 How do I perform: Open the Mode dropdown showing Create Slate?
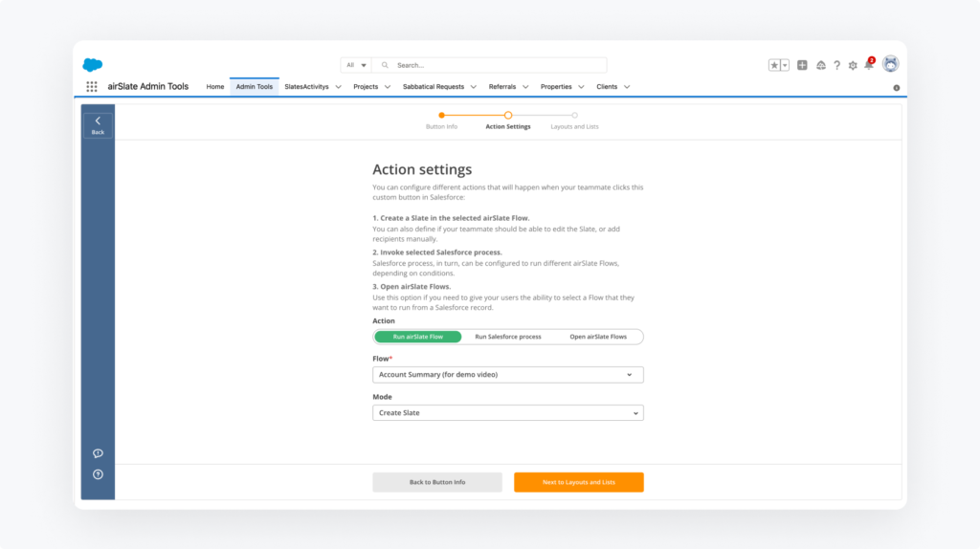pos(507,413)
